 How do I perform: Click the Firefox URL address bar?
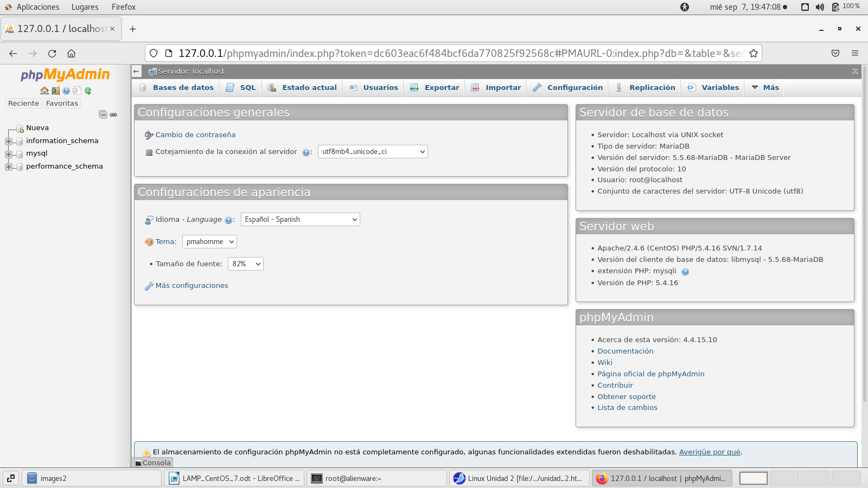pyautogui.click(x=456, y=53)
